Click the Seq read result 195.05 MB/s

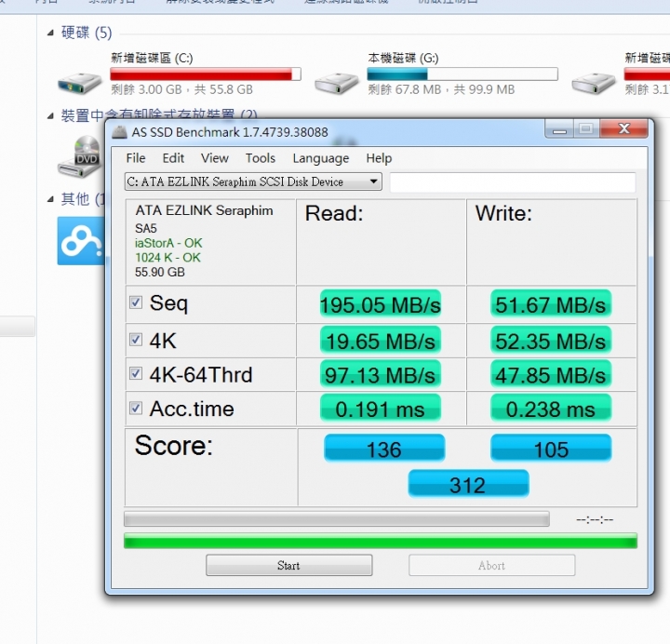pyautogui.click(x=381, y=303)
